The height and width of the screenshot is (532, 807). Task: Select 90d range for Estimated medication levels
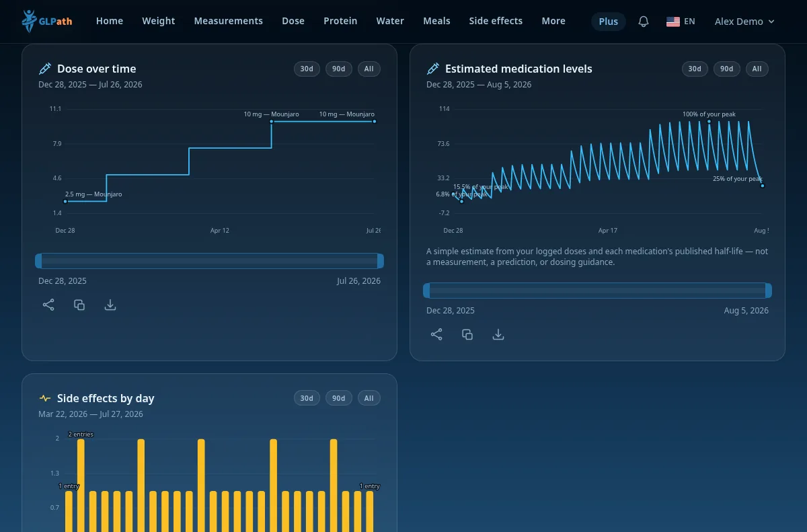point(727,69)
